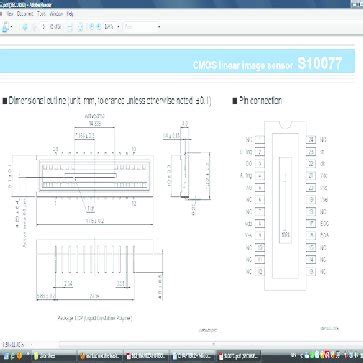Click the zoom out magnifier icon
This screenshot has height=363, width=363.
point(91,27)
